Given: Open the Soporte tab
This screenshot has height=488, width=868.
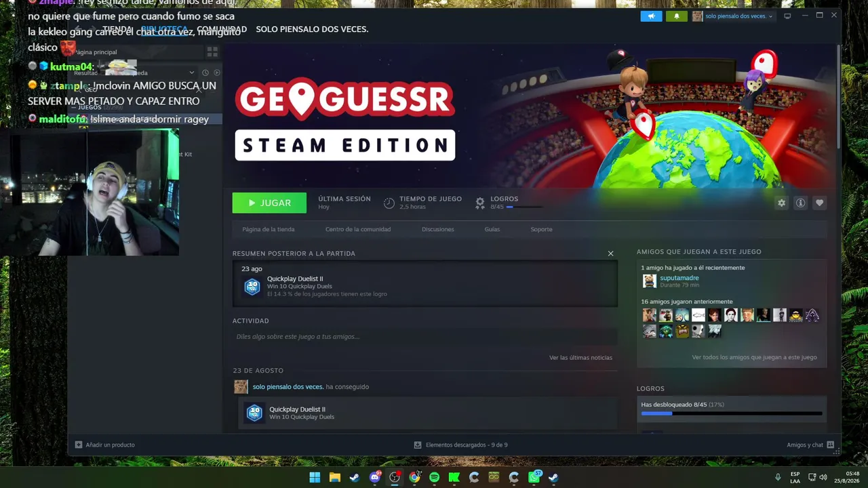Looking at the screenshot, I should tap(541, 229).
